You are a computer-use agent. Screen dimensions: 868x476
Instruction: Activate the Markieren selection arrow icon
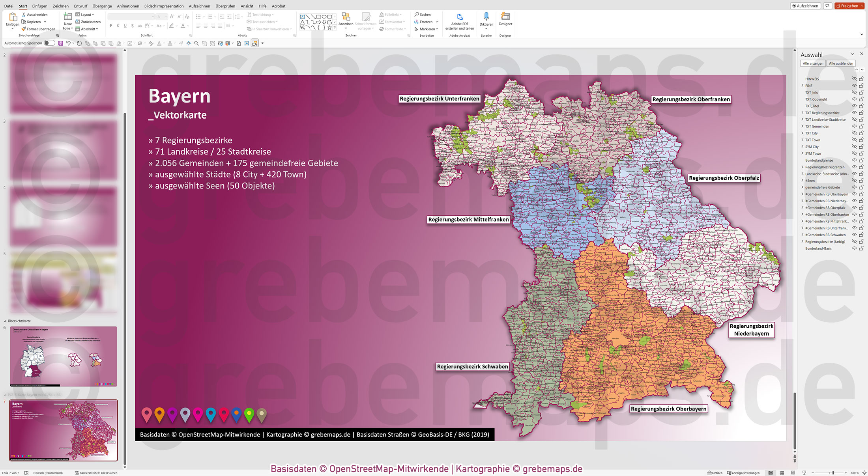(416, 29)
